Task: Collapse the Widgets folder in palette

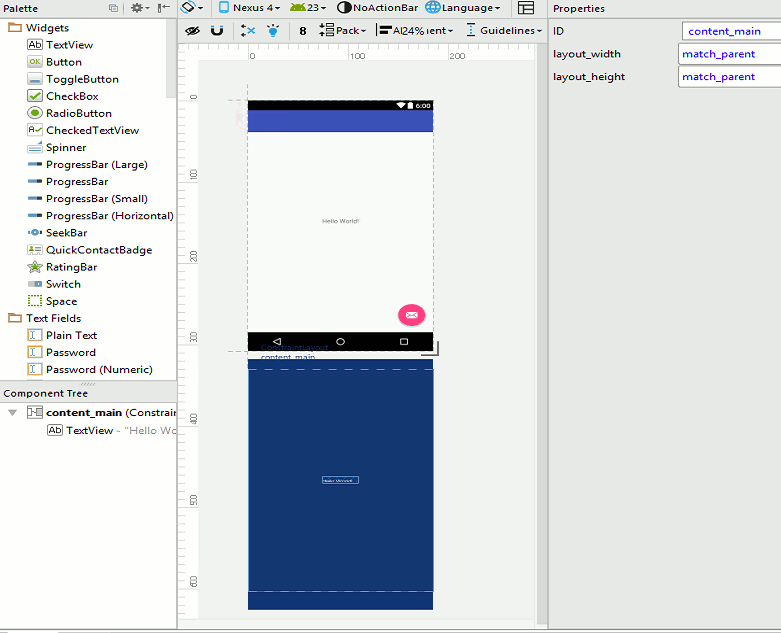Action: 15,27
